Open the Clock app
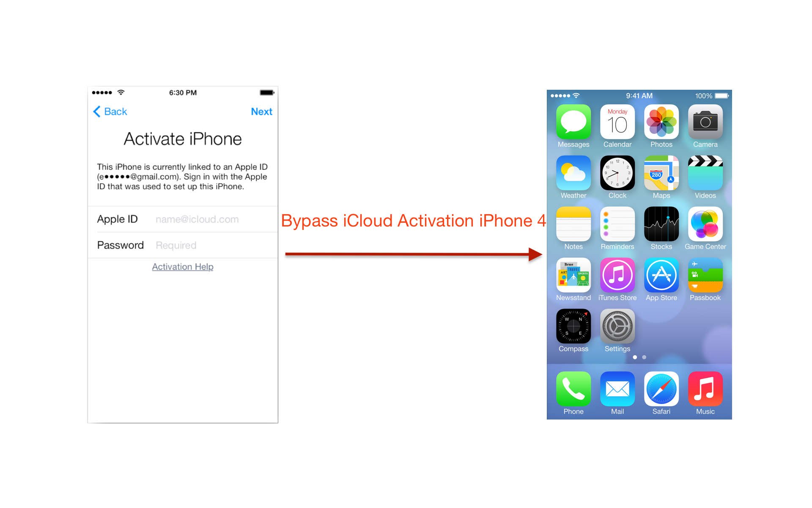Screen dimensions: 812x508 pyautogui.click(x=618, y=176)
